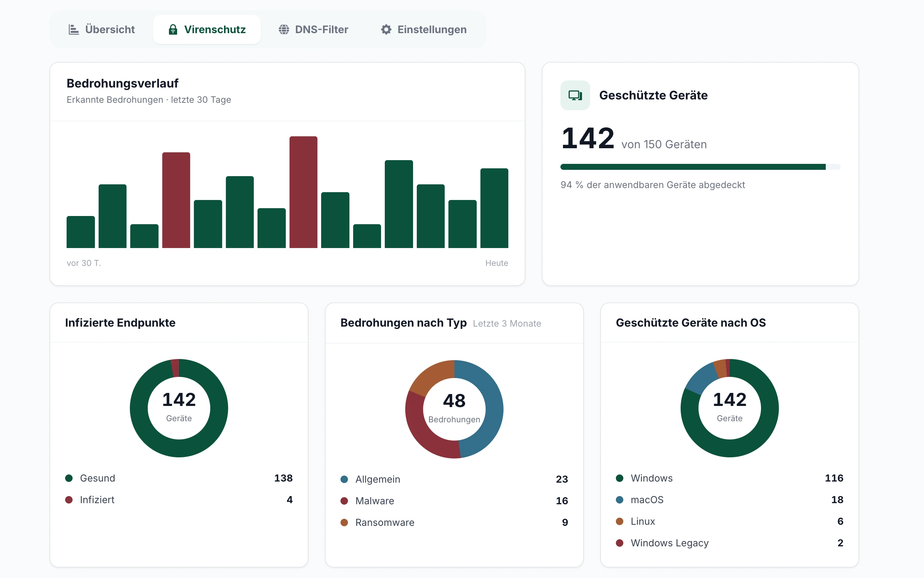Click the device coverage progress bar
Viewport: 924px width, 578px height.
pyautogui.click(x=700, y=167)
